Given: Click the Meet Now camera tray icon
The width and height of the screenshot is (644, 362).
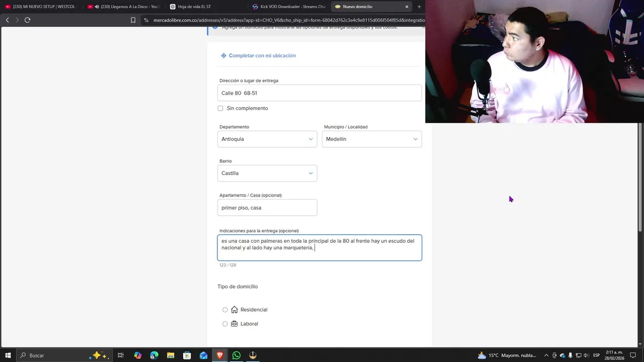Looking at the screenshot, I should coord(554,355).
